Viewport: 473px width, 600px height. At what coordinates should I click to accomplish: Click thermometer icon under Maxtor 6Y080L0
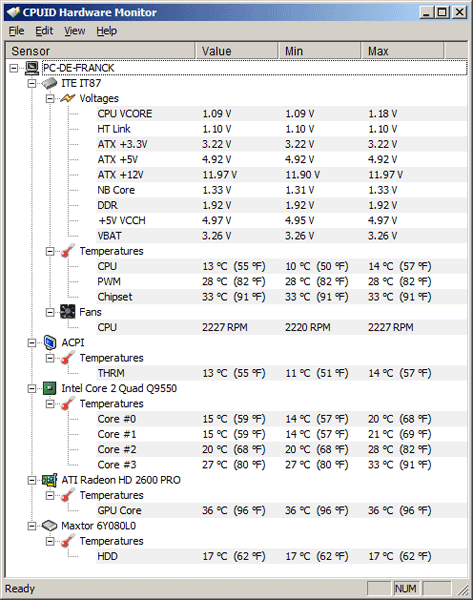coord(67,541)
